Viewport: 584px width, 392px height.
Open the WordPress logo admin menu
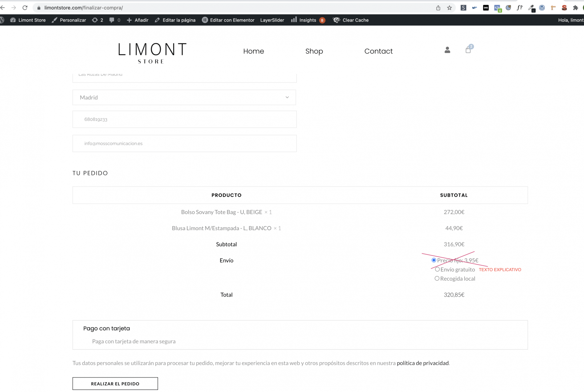[2, 20]
